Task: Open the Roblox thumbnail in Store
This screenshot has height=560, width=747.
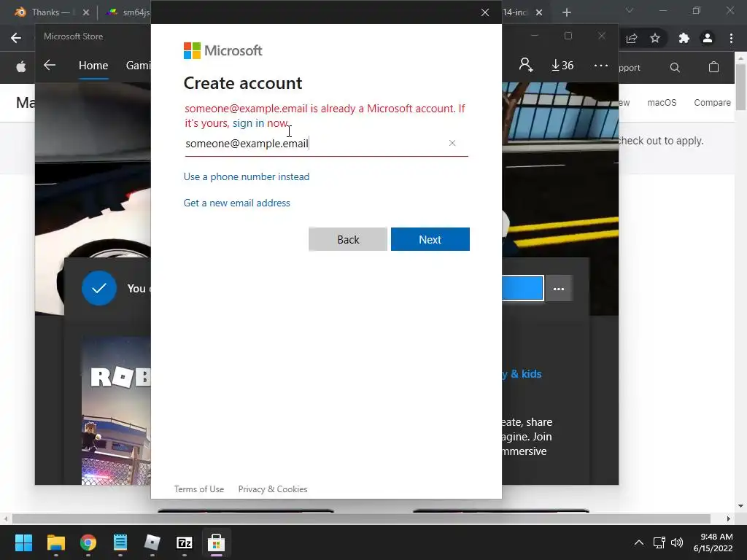Action: click(x=116, y=411)
